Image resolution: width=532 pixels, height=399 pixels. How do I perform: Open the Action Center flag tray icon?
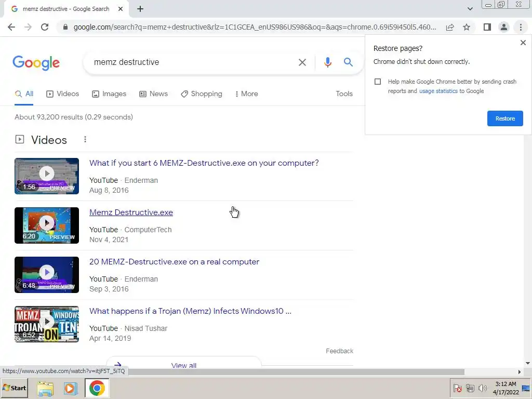pos(457,388)
